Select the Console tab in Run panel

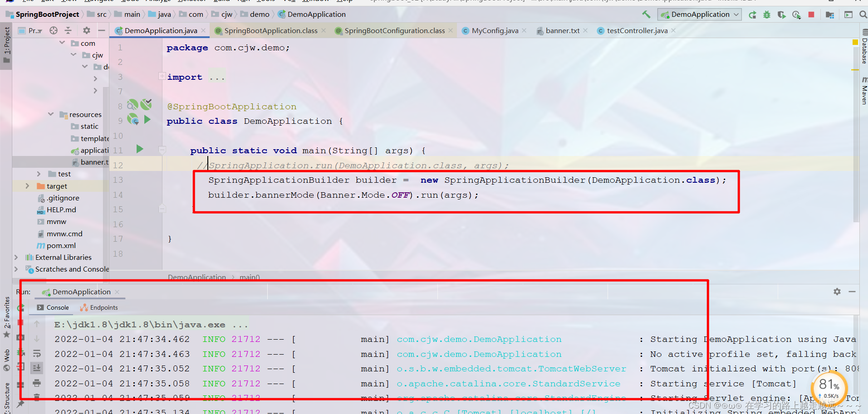coord(53,307)
